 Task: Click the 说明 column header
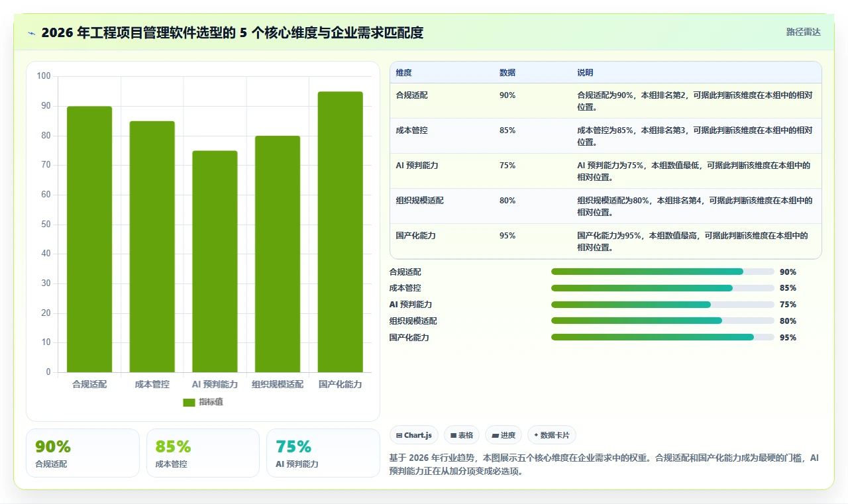click(585, 72)
